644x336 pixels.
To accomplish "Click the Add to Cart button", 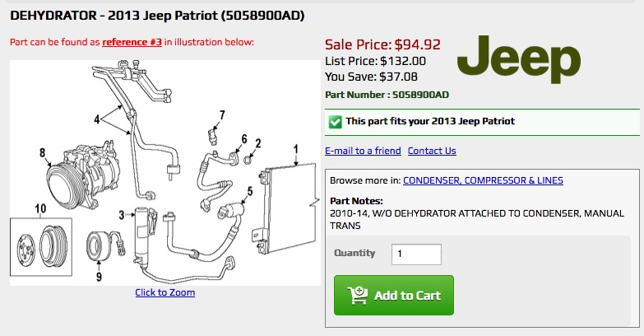I will click(393, 296).
